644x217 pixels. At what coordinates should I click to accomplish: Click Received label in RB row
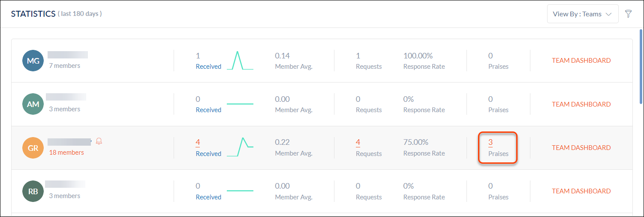tap(208, 197)
